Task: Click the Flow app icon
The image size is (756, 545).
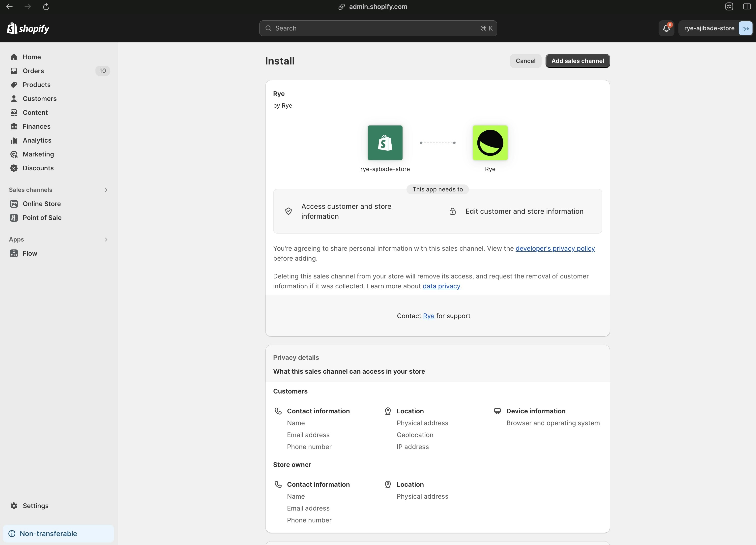Action: [x=14, y=253]
